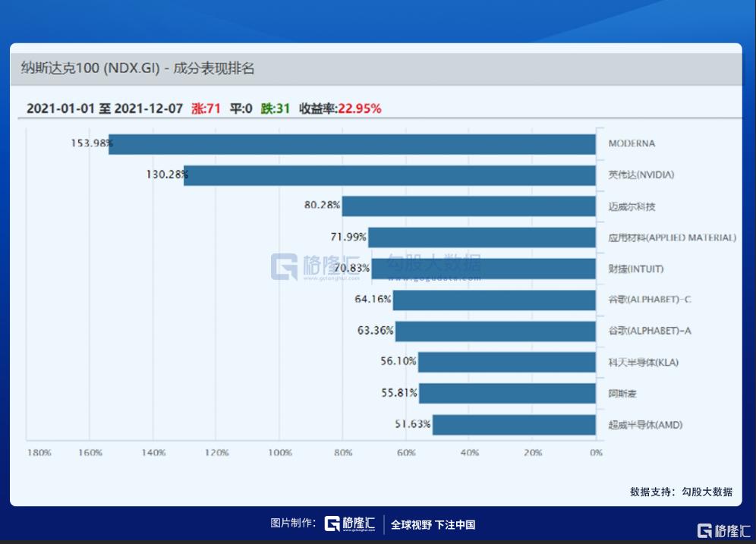Viewport: 756px width, 544px height.
Task: Select the KLA bar at 56.10%
Action: point(507,362)
